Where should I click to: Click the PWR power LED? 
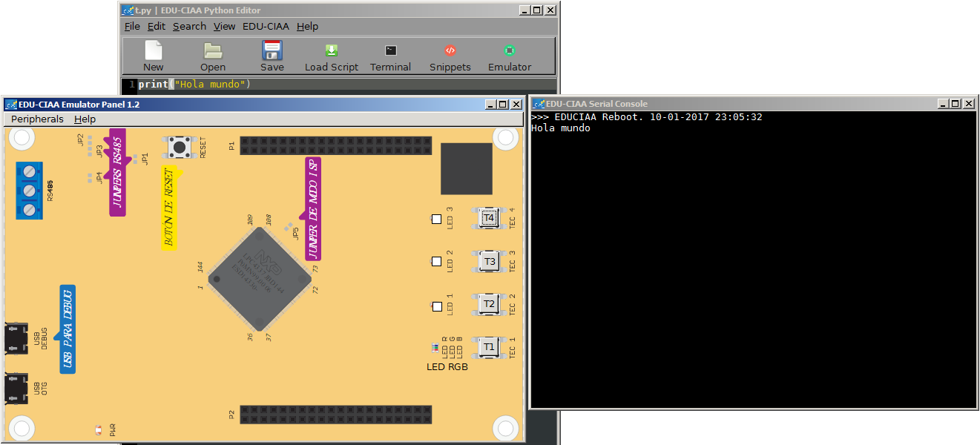pyautogui.click(x=99, y=430)
